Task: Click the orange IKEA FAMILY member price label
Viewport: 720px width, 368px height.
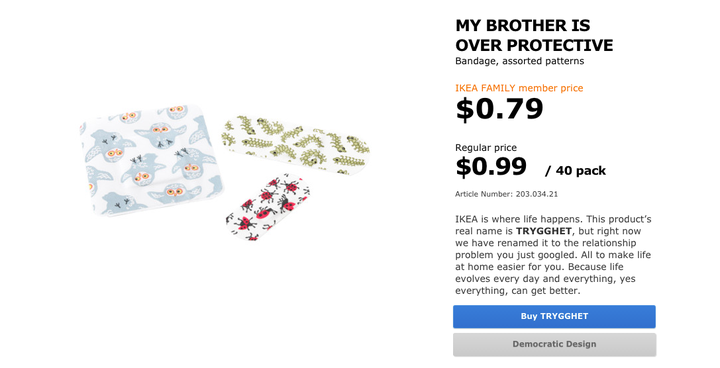Action: pyautogui.click(x=519, y=88)
